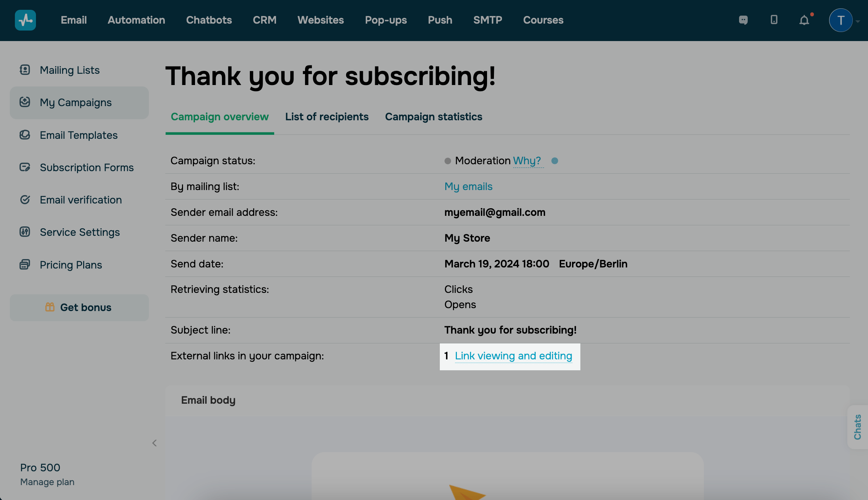Click the Get bonus button

pyautogui.click(x=79, y=307)
